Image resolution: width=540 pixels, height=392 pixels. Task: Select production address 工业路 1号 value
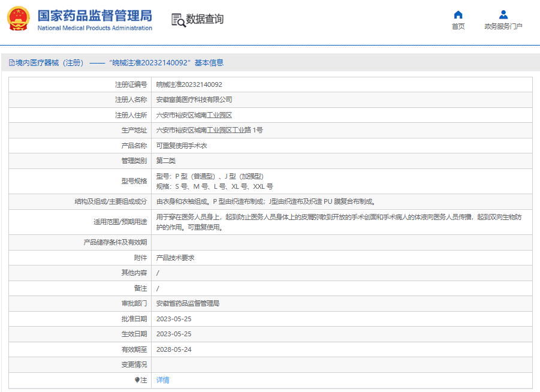click(209, 130)
